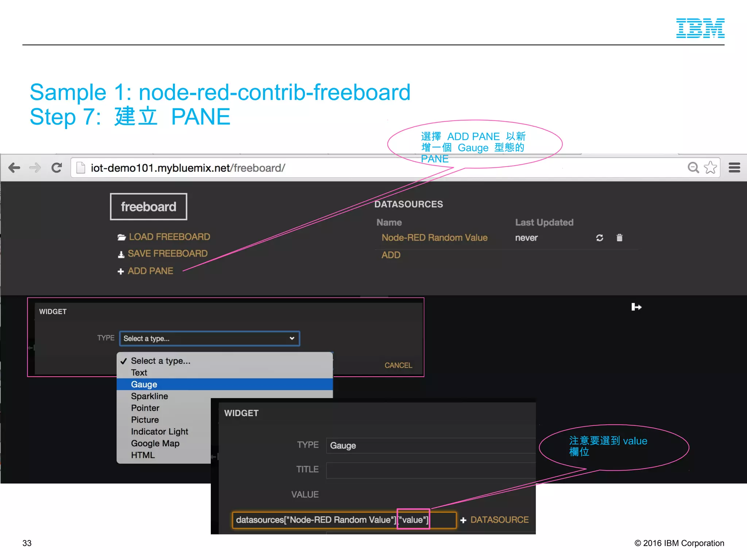Choose HTML from type list
Screen dimensions: 747x560
point(164,455)
